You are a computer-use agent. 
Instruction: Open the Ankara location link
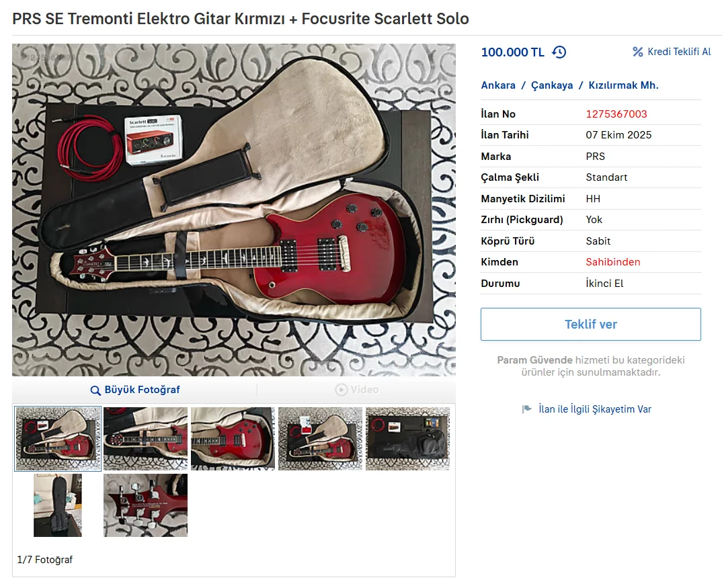(x=498, y=85)
